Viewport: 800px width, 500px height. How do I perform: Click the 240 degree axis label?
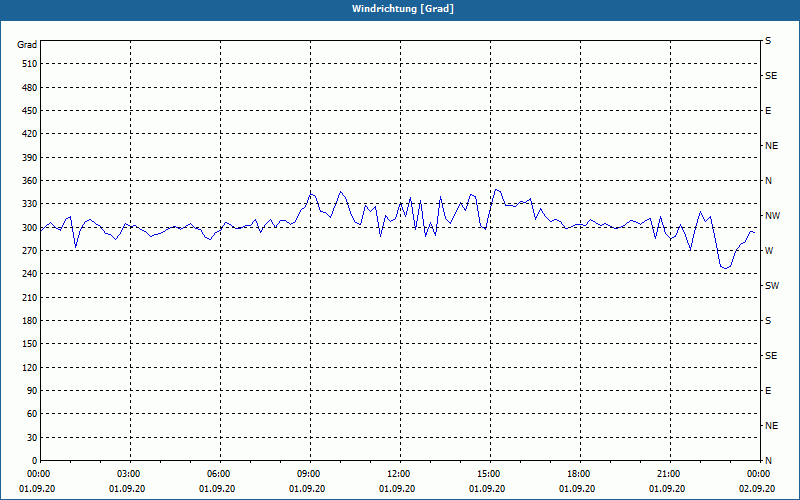(30, 274)
